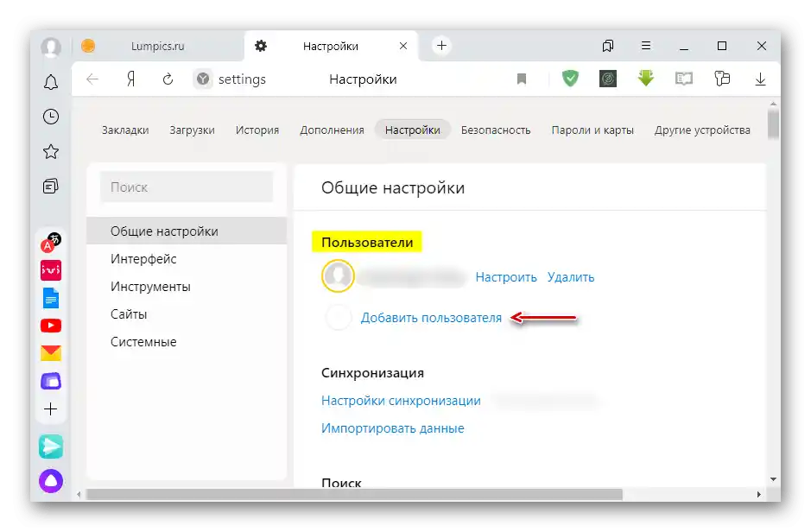Open Настройки синхронизации
This screenshot has height=532, width=811.
point(402,401)
